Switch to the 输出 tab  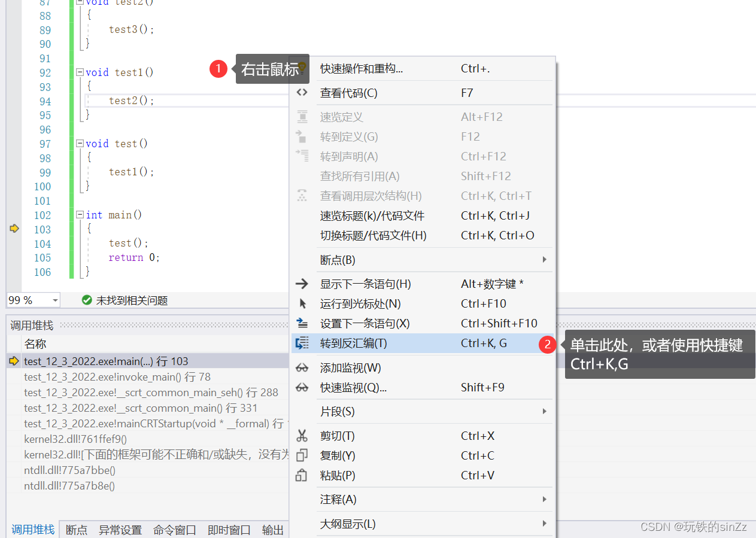273,530
